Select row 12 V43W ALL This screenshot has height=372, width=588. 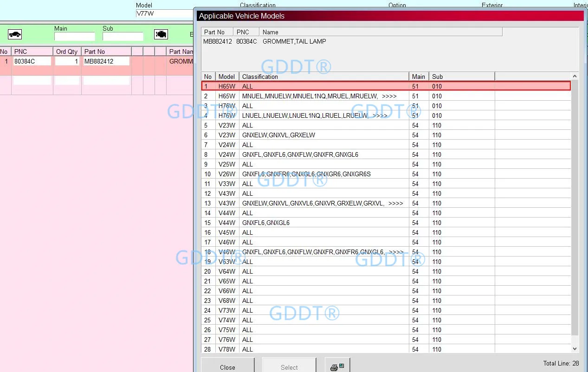click(386, 193)
